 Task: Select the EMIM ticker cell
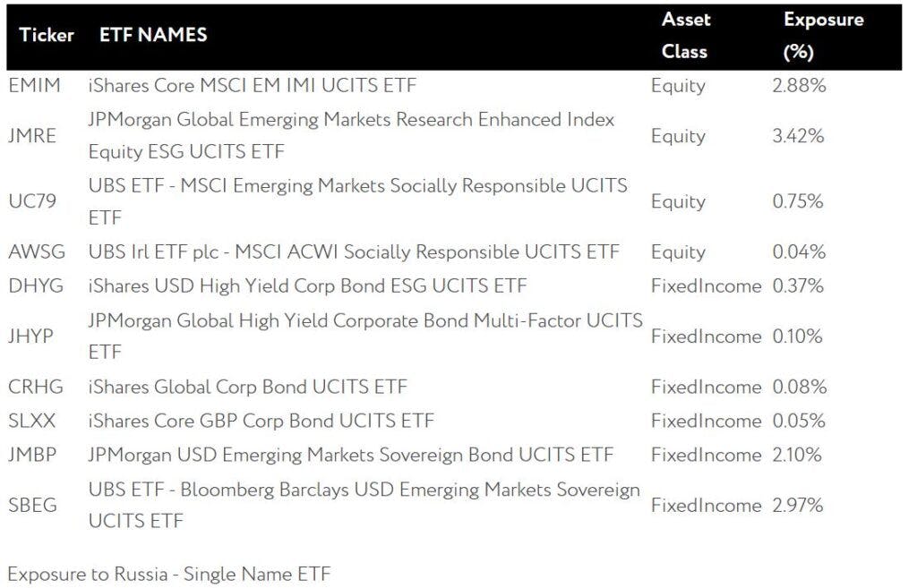35,85
